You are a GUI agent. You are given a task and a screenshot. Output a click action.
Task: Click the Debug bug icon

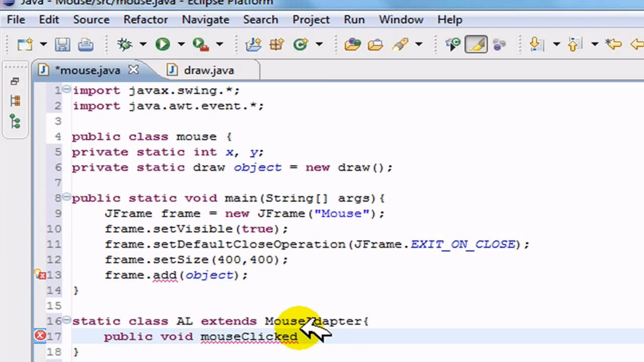point(124,44)
